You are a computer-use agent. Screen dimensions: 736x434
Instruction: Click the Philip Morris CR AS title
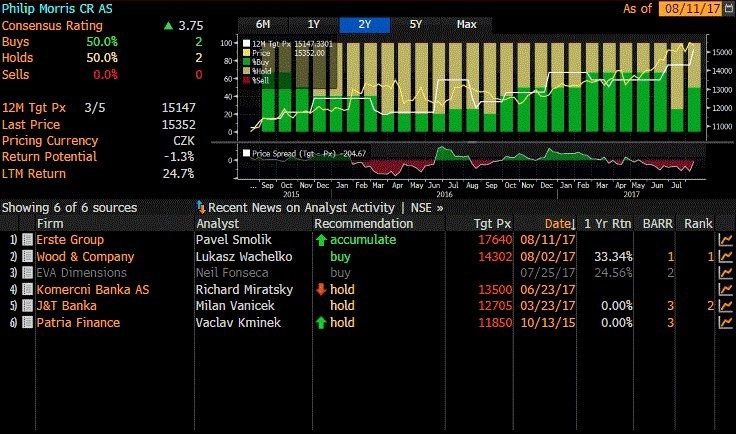57,8
